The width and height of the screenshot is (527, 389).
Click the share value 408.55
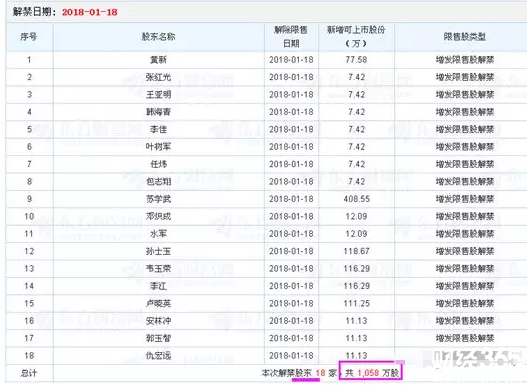356,199
